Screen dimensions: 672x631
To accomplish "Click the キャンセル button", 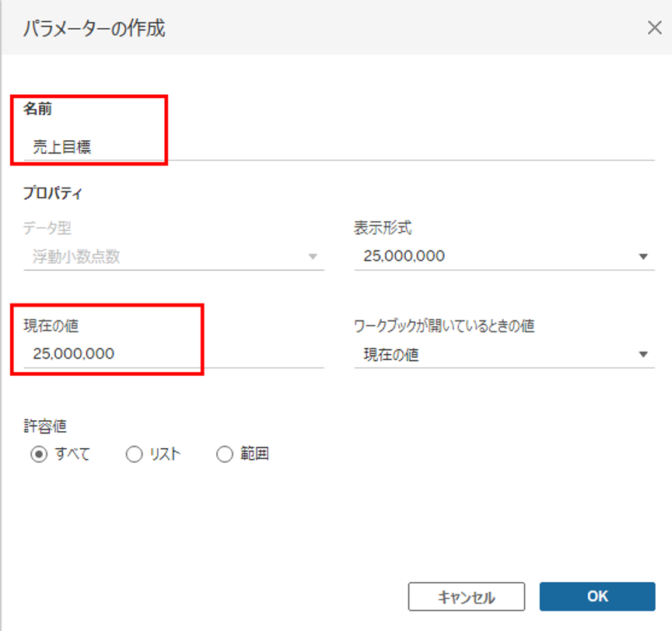I will 467,596.
